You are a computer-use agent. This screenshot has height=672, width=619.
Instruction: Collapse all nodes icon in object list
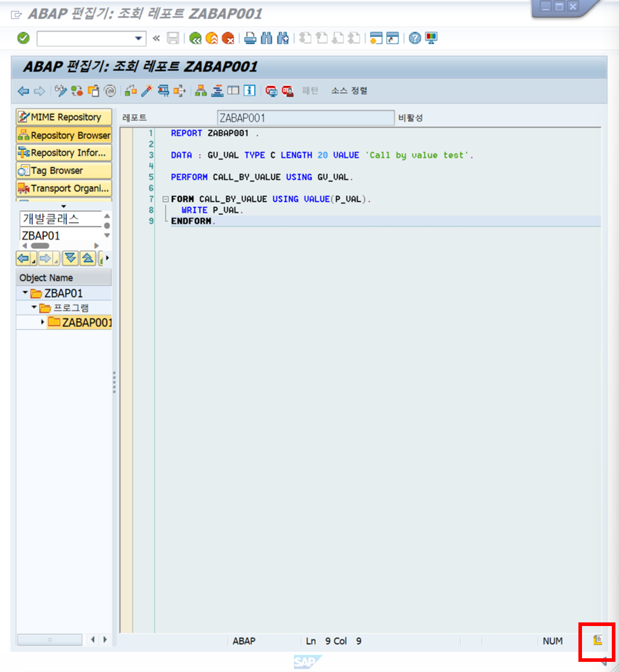pos(87,259)
